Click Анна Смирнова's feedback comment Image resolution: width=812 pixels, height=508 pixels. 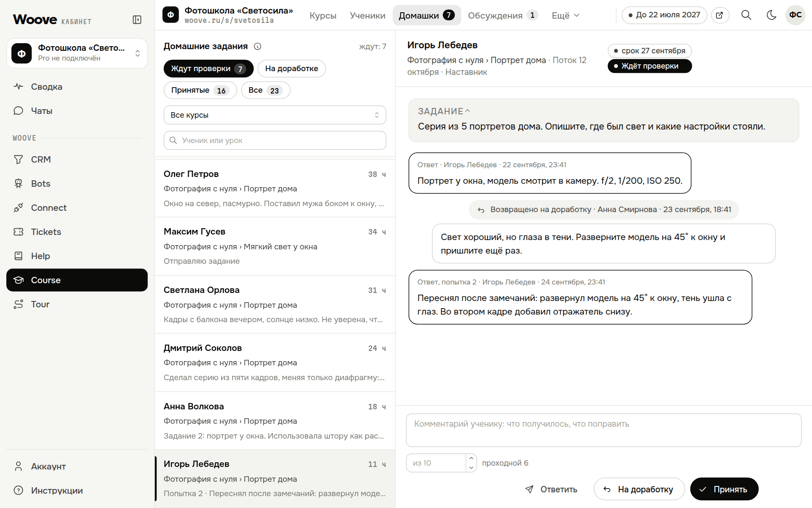click(604, 244)
